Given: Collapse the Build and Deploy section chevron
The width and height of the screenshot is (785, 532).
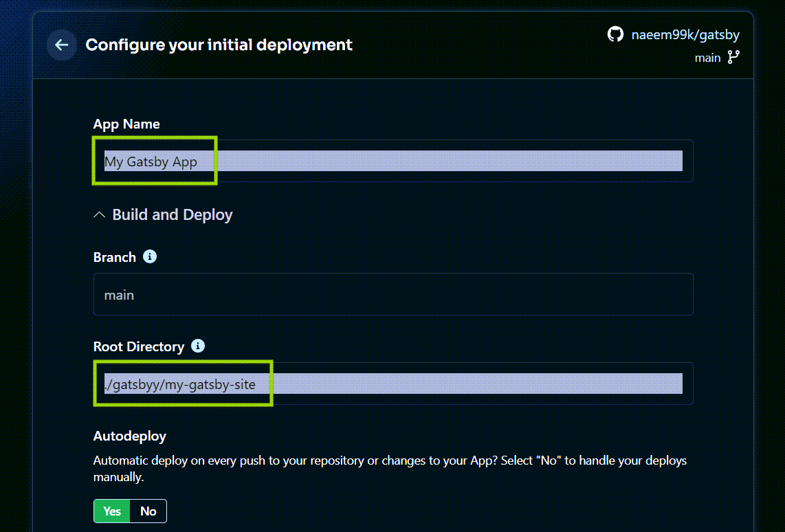Looking at the screenshot, I should pos(98,214).
